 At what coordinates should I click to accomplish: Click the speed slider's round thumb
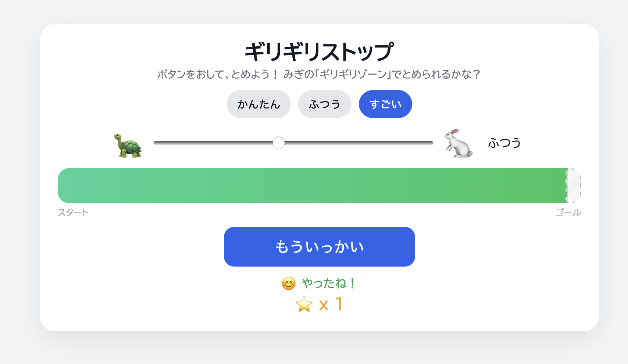pyautogui.click(x=279, y=143)
